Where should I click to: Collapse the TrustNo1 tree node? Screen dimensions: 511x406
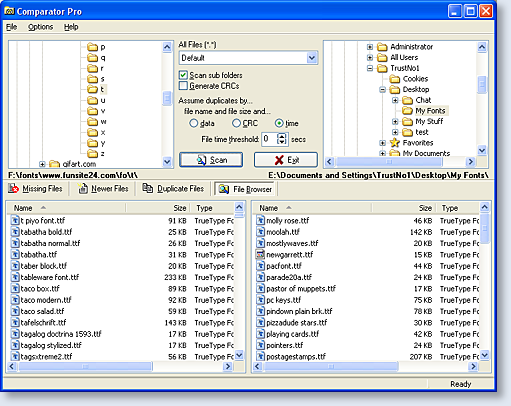[x=370, y=68]
